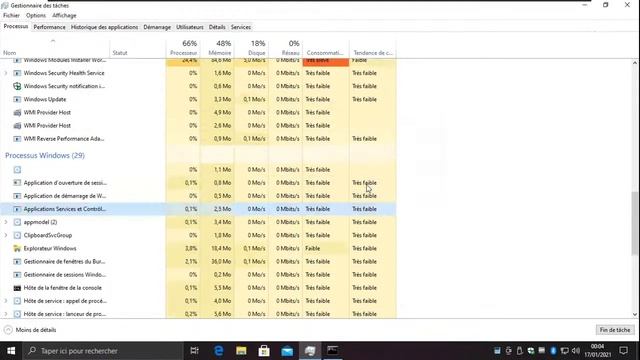Image resolution: width=640 pixels, height=360 pixels.
Task: Open the Mail app from the taskbar
Action: pos(287,351)
